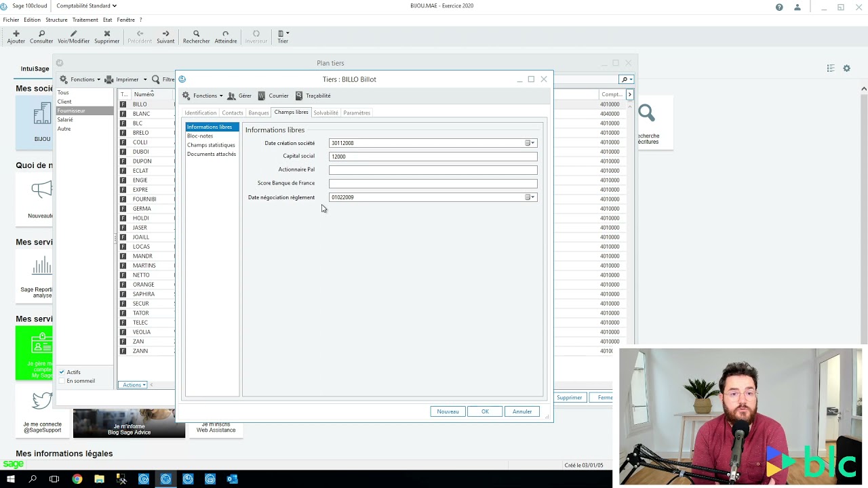
Task: Switch to Banques tab
Action: 258,113
